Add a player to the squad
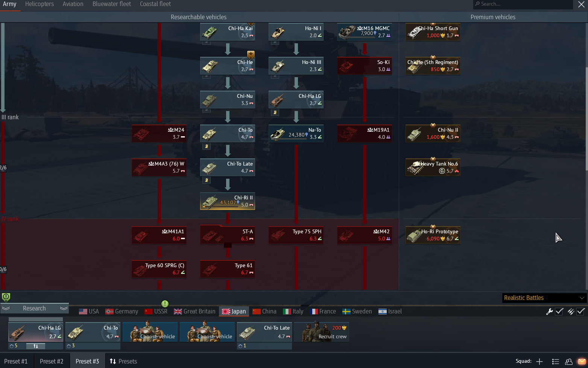The image size is (588, 368). click(539, 362)
